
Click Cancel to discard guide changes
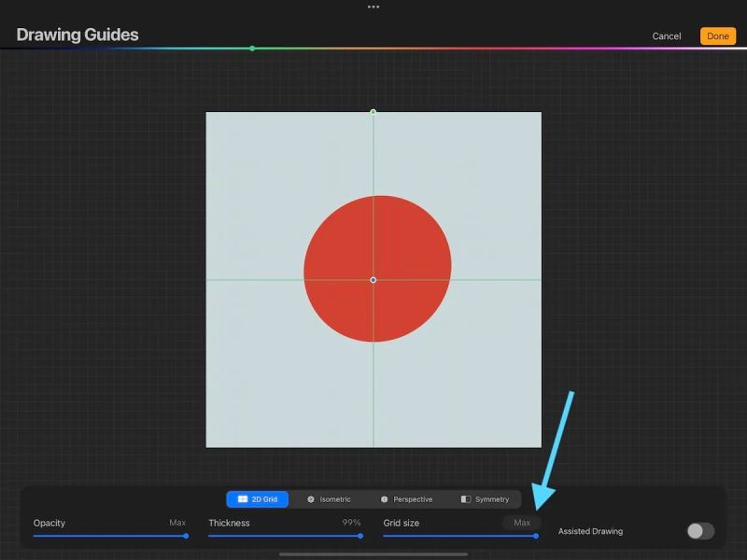[x=666, y=35]
